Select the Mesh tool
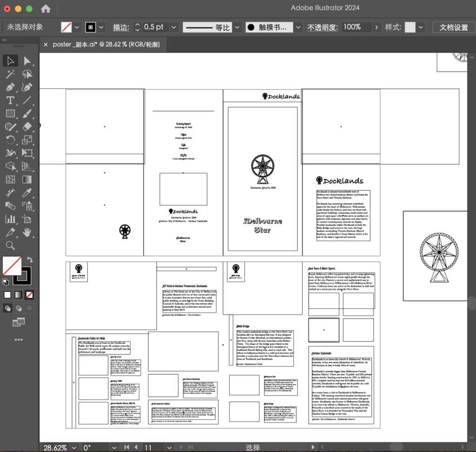Viewport: 476px width, 452px height. coord(10,180)
